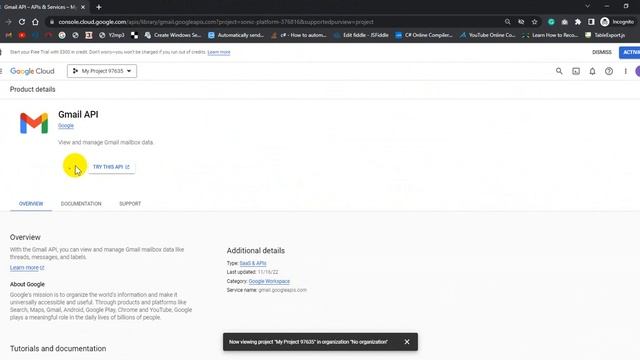Open the C# Online Compiler bookmark
This screenshot has height=360, width=640.
point(424,36)
